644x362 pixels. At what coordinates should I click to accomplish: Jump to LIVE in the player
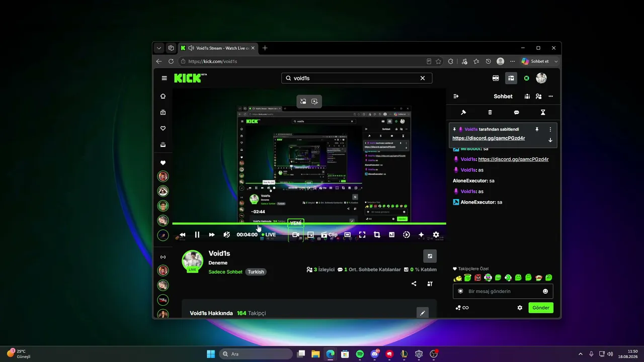(x=269, y=235)
